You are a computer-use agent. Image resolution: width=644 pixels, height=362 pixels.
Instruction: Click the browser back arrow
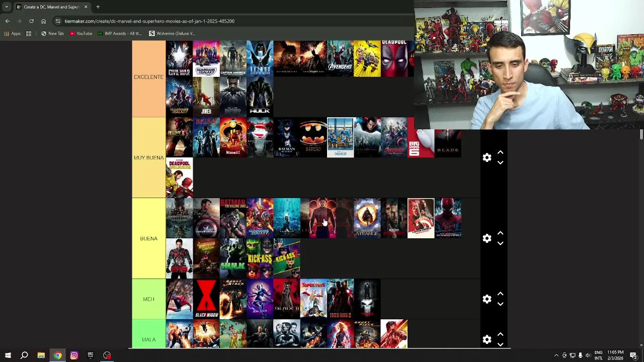pos(7,21)
